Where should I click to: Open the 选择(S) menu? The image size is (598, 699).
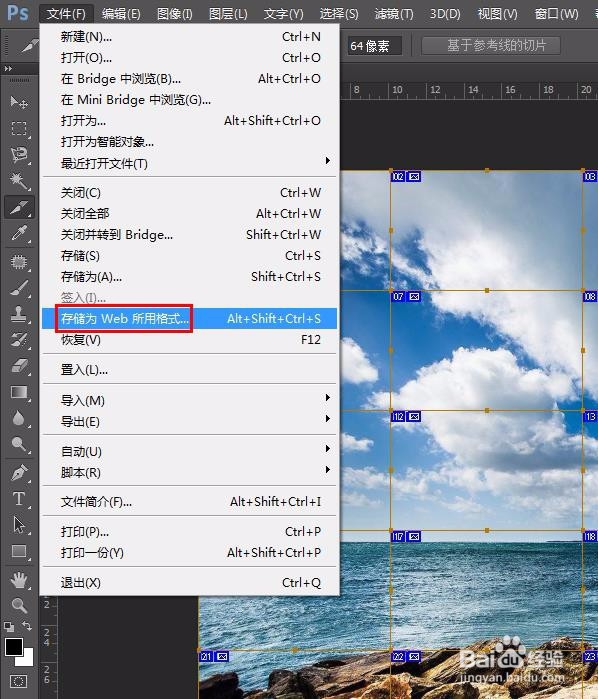coord(339,14)
